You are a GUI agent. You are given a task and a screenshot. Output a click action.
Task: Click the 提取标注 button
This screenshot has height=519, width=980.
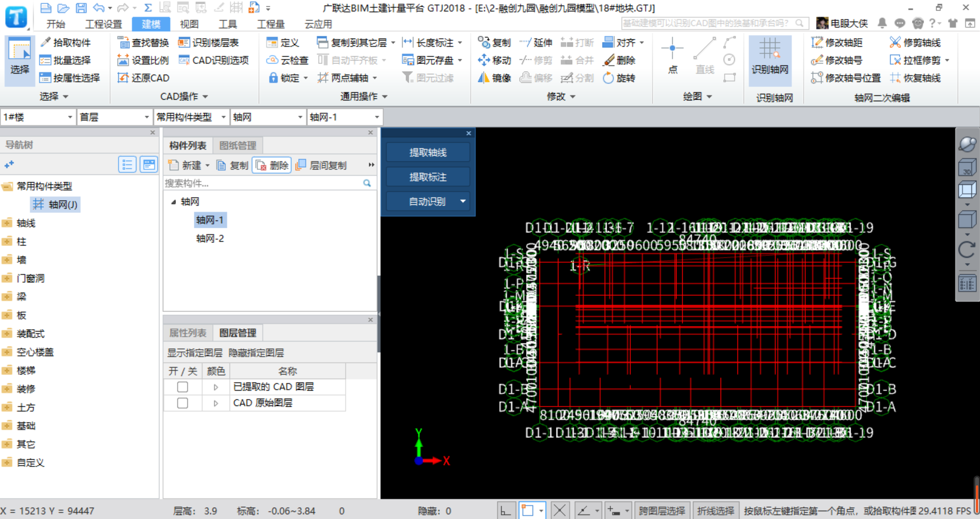[x=428, y=177]
